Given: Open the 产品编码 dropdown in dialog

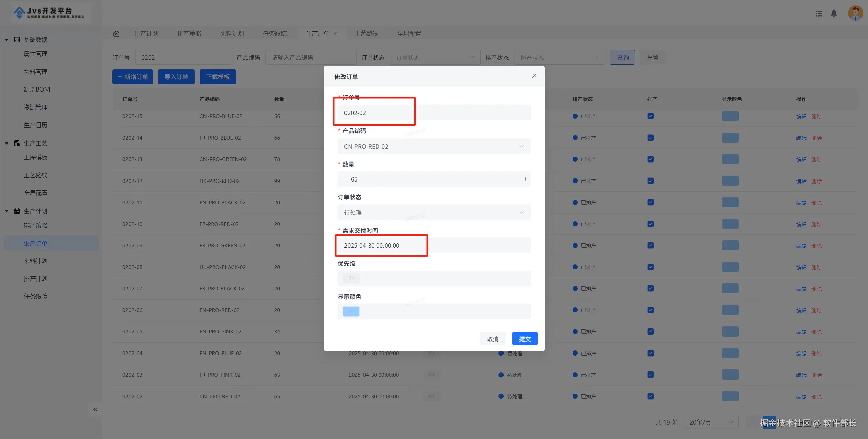Looking at the screenshot, I should tap(434, 146).
